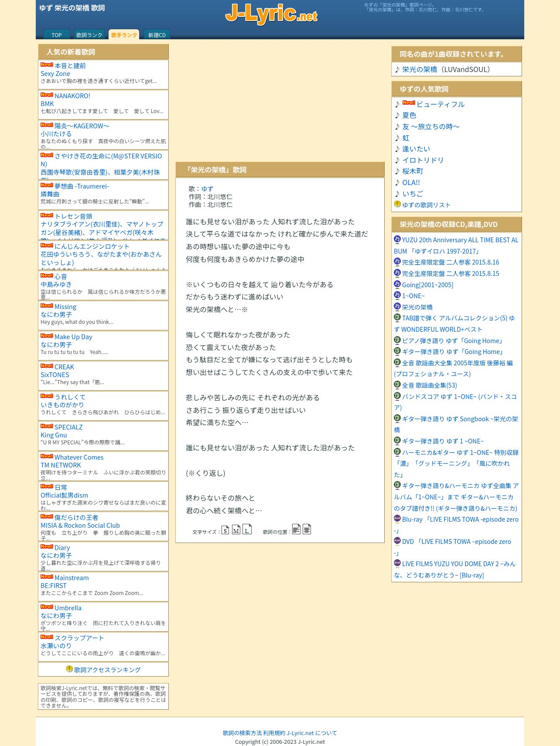The height and width of the screenshot is (746, 560).
Task: Open the 逢いたい lyrics link
Action: point(416,149)
